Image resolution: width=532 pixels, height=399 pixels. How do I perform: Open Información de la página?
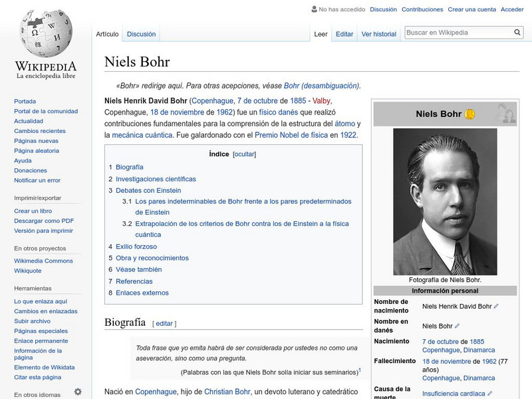click(38, 354)
